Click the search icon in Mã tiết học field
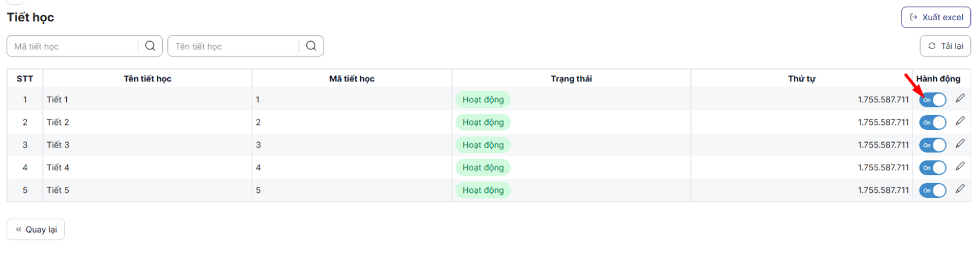This screenshot has width=980, height=267. (x=150, y=46)
